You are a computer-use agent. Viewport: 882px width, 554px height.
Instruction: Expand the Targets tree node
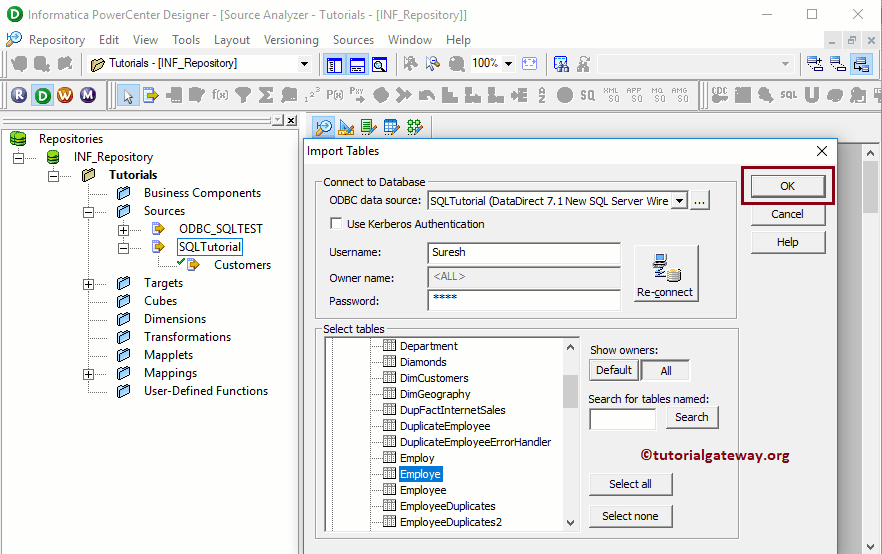pos(88,283)
